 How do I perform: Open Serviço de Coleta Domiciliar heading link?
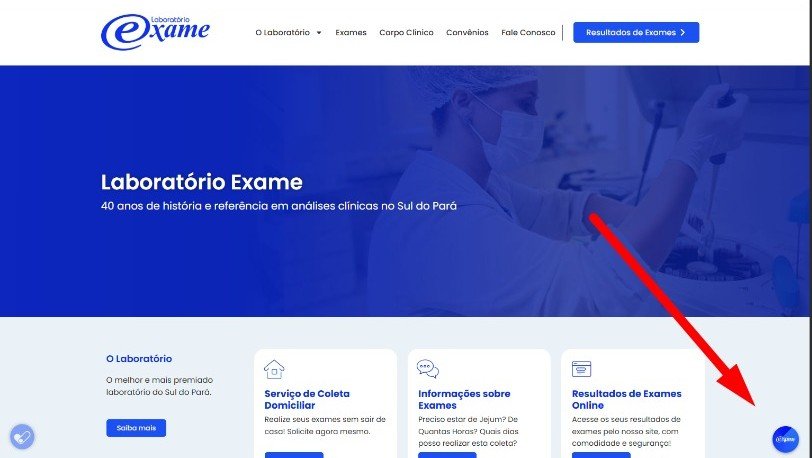click(307, 399)
